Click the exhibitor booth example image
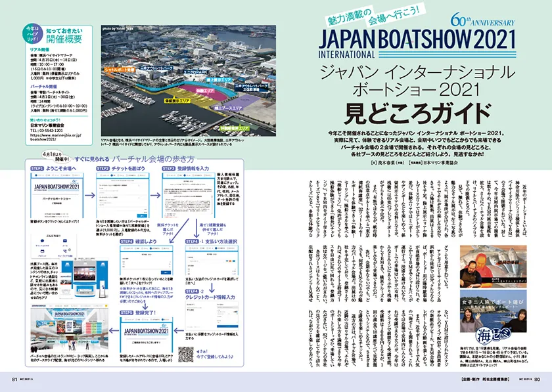552x392 pixels. point(83,277)
